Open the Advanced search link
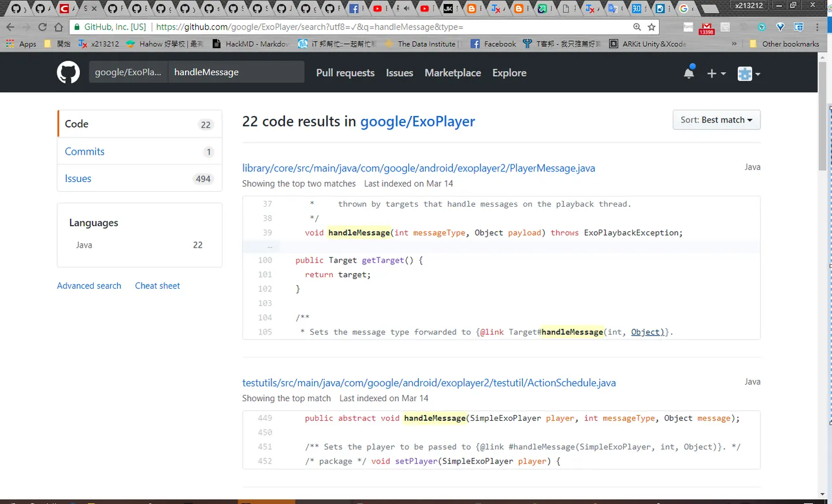 click(x=89, y=286)
